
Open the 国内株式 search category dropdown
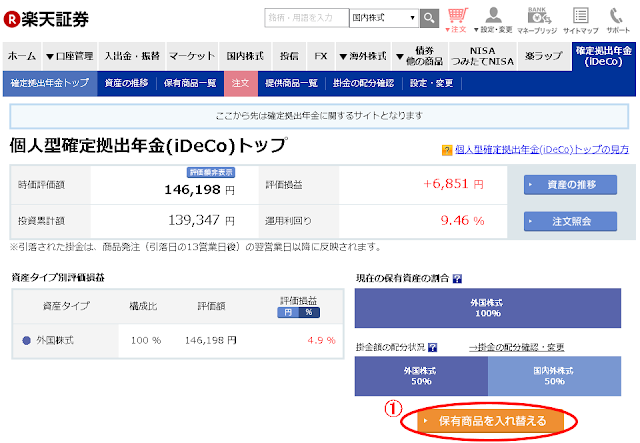[384, 18]
